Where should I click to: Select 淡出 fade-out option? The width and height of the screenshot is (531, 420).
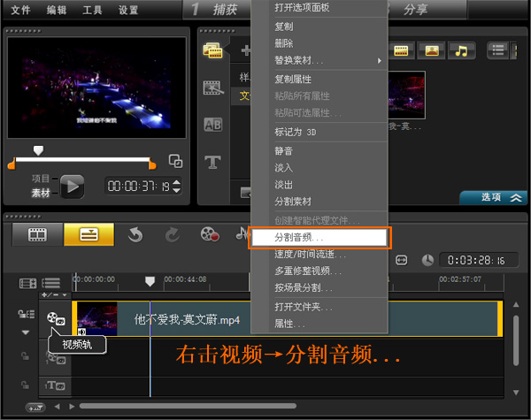319,185
